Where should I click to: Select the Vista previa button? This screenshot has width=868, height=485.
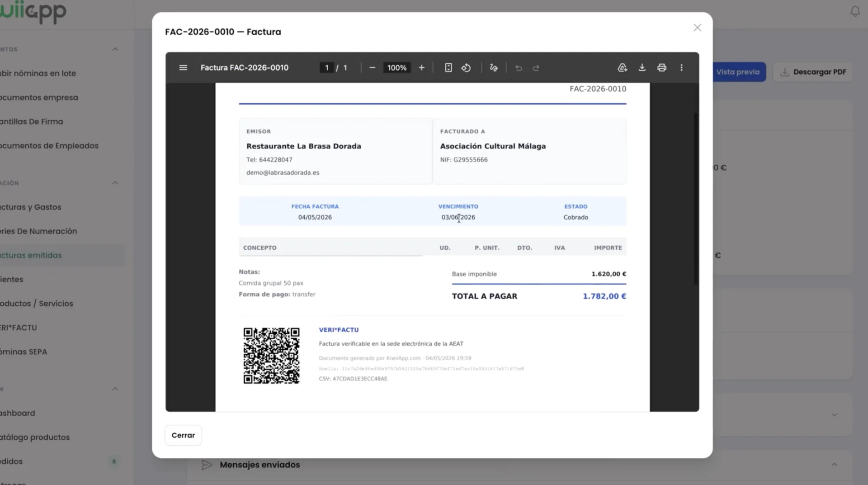coord(739,72)
